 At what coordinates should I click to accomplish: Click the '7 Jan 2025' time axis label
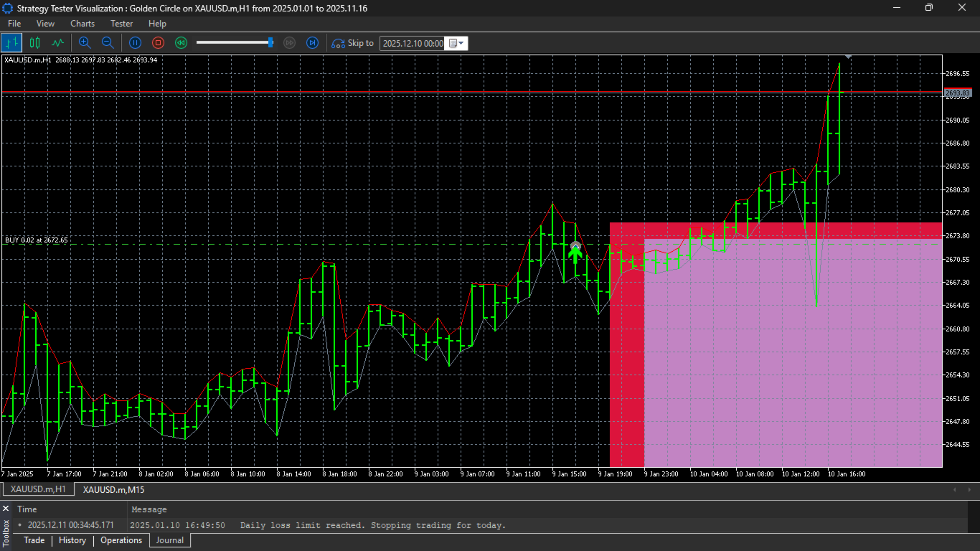coord(18,474)
